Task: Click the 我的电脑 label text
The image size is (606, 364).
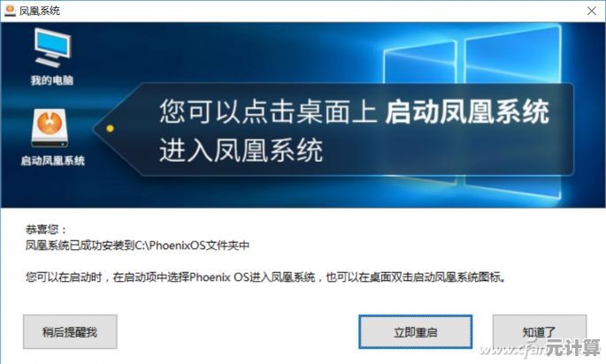Action: tap(52, 80)
